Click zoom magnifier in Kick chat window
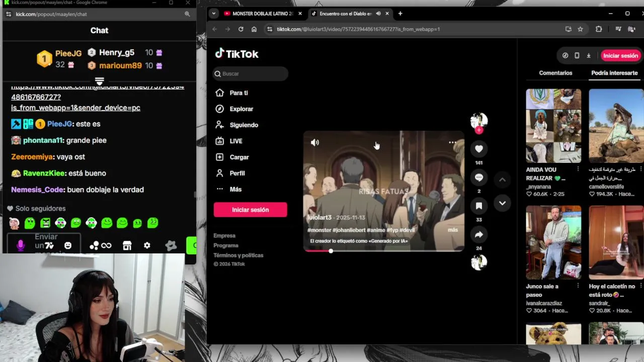644x362 pixels. tap(187, 14)
